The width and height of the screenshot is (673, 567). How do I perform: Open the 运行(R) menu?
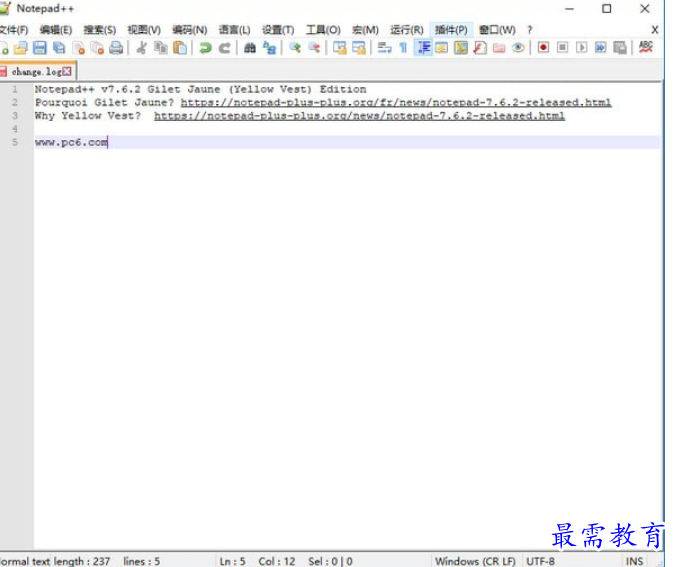point(406,30)
